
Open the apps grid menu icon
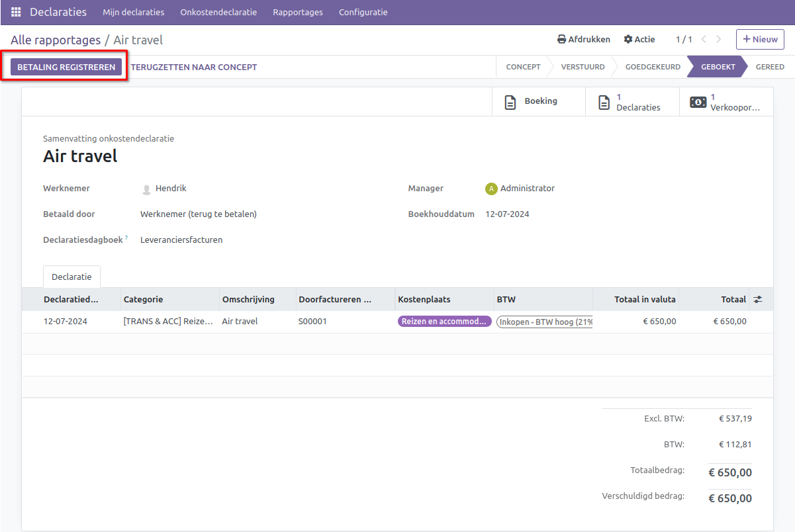[16, 13]
